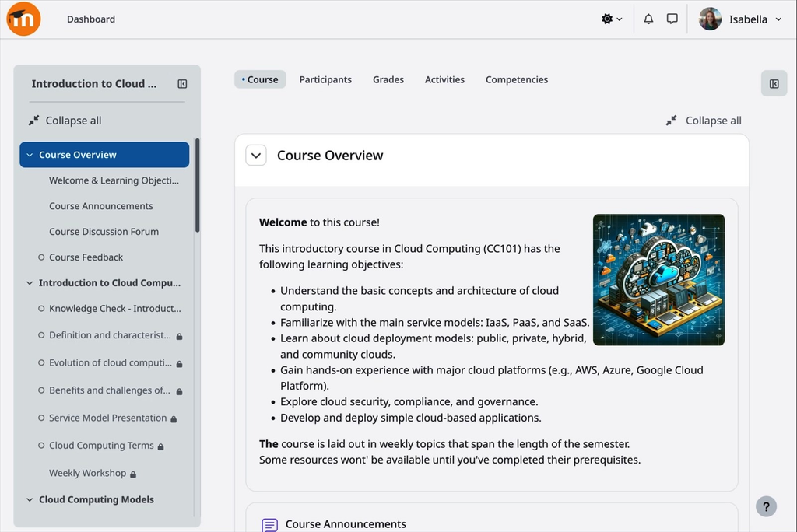797x532 pixels.
Task: Click the course index sidebar scrollbar
Action: coord(197,185)
